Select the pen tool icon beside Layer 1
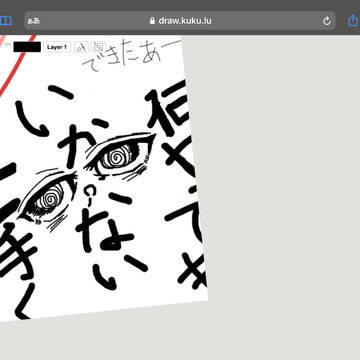Screen dimensions: 360x360 pos(81,47)
